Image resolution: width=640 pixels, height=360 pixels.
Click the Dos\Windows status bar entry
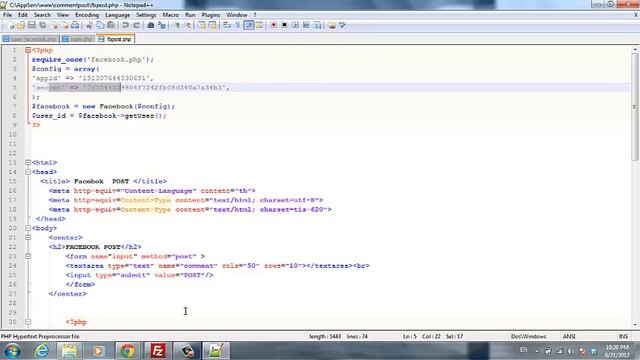(529, 336)
